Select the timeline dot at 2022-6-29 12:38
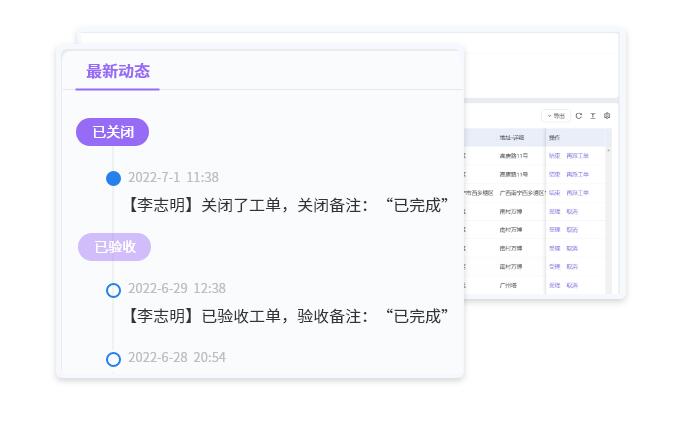Image resolution: width=680 pixels, height=432 pixels. [114, 290]
